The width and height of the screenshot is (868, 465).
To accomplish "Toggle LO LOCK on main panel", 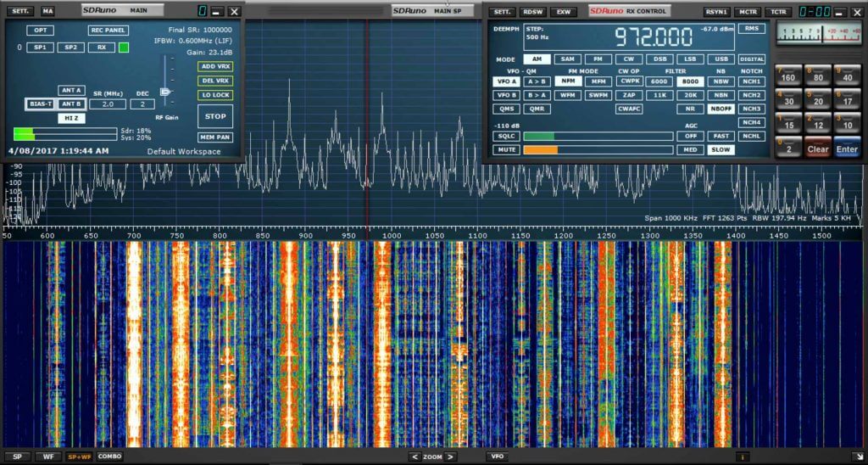I will 214,95.
